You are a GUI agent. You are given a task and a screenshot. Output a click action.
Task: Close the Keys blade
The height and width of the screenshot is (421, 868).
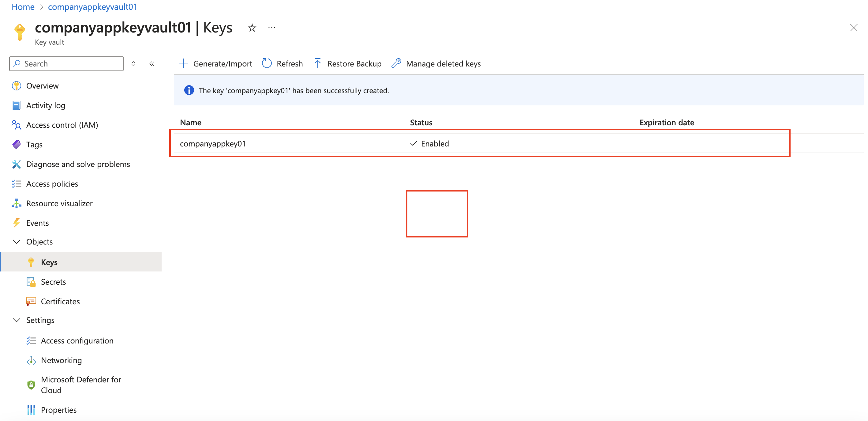point(854,28)
